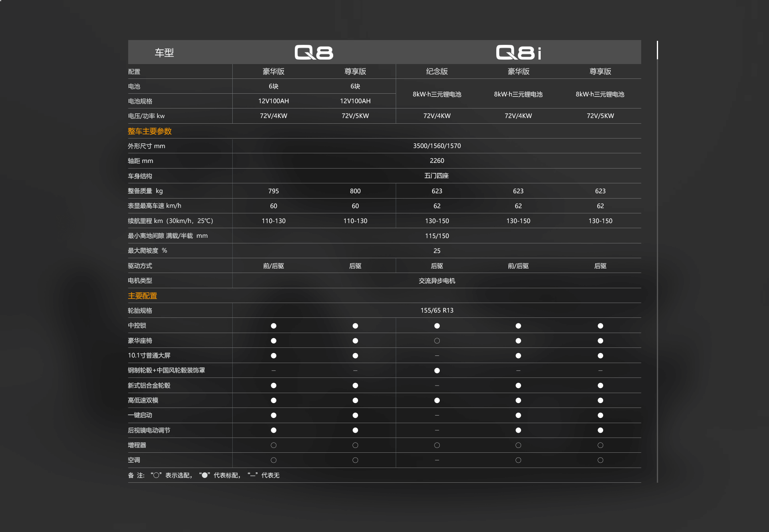Click the 主要配置 section heading
This screenshot has width=769, height=532.
point(143,296)
